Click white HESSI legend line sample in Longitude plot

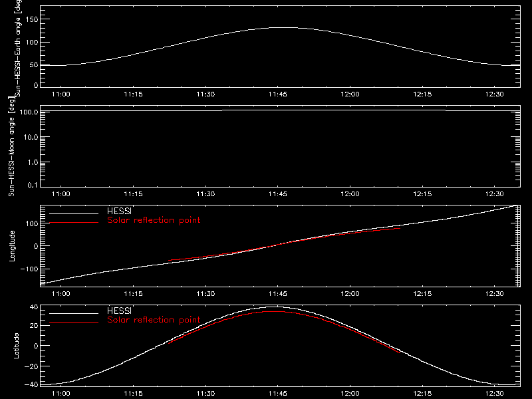click(x=74, y=213)
